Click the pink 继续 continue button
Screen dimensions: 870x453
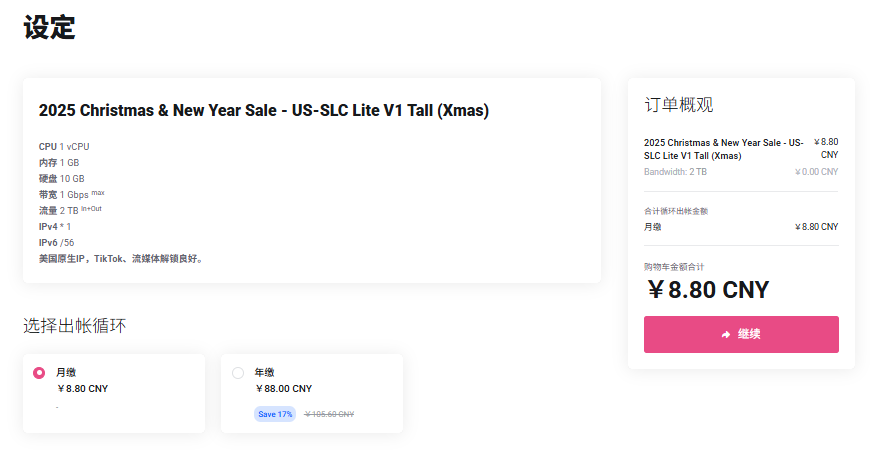(x=741, y=334)
